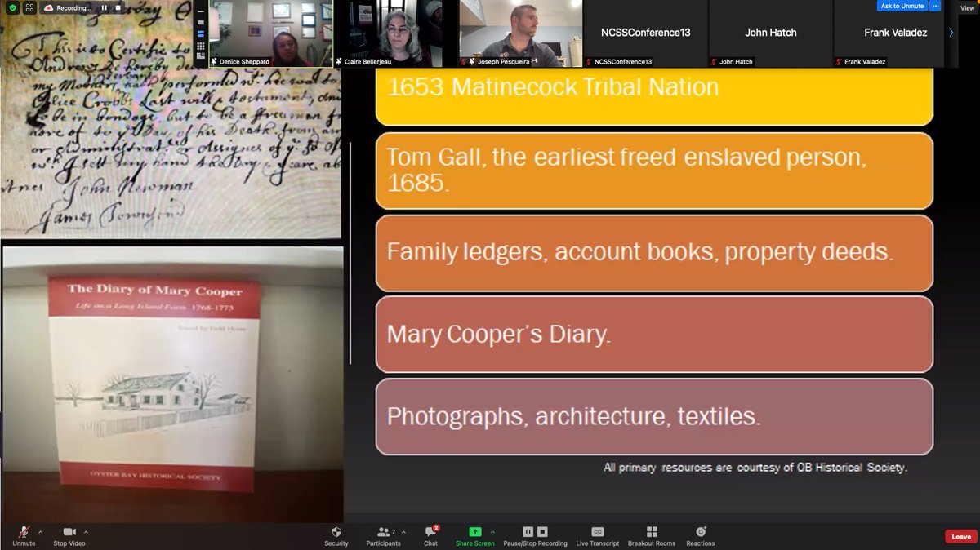980x550 pixels.
Task: Select the NCSSConference13 participant tile
Action: tap(646, 33)
